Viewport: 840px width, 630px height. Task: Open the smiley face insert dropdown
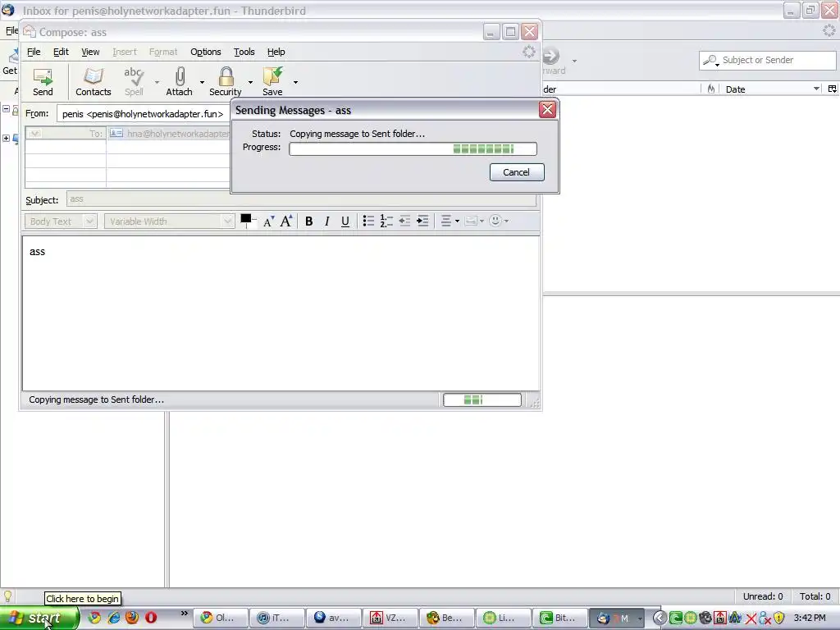(499, 221)
